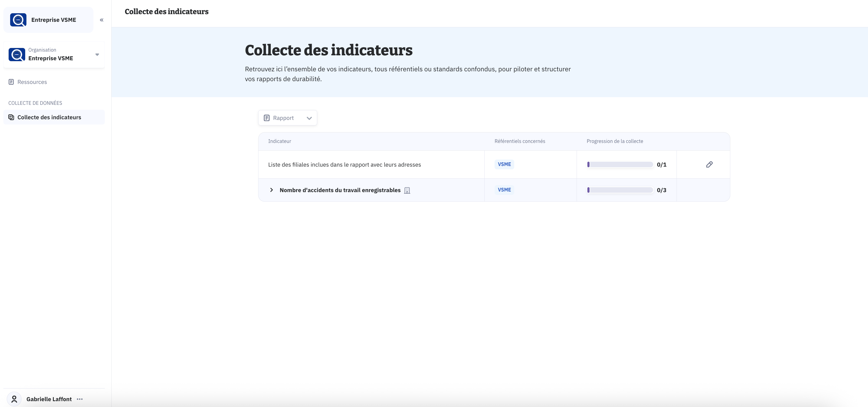
Task: Click the Progression de la collecte header
Action: (x=615, y=141)
